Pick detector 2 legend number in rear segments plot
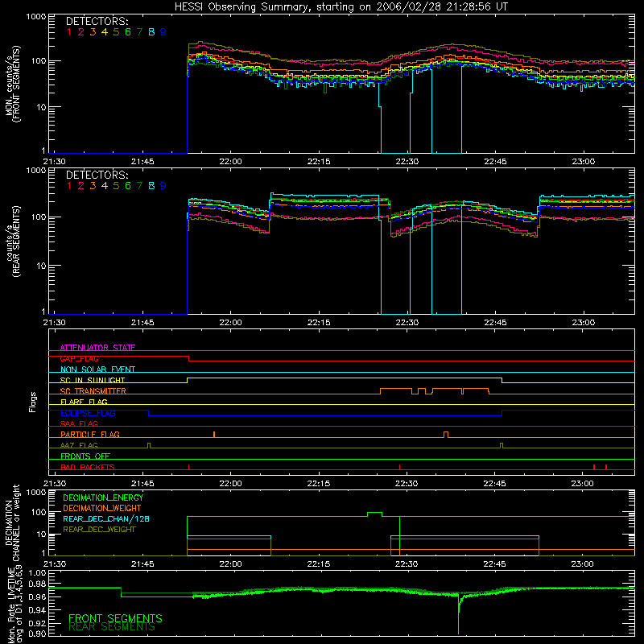Viewport: 644px width, 644px height. coord(81,186)
